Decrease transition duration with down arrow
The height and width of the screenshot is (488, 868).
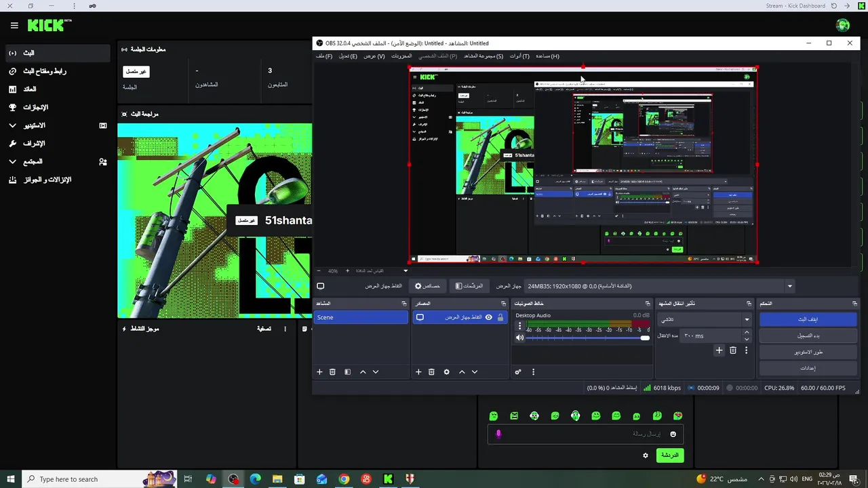pyautogui.click(x=747, y=338)
